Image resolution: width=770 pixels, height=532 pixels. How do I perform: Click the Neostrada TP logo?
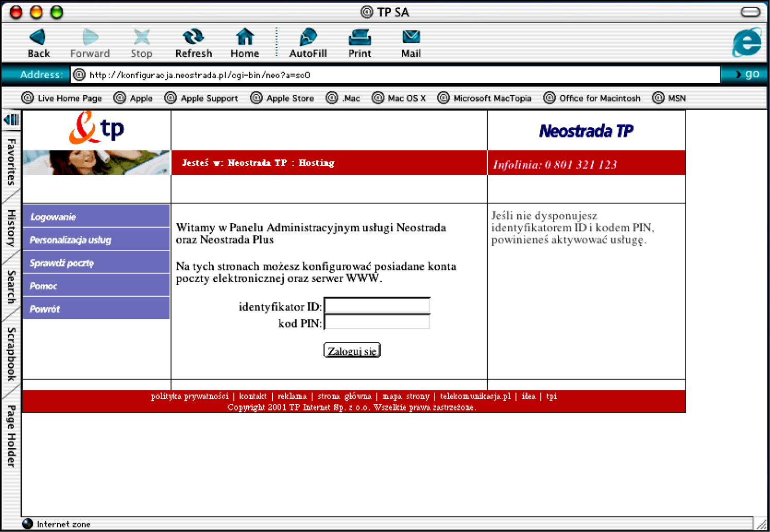[586, 131]
